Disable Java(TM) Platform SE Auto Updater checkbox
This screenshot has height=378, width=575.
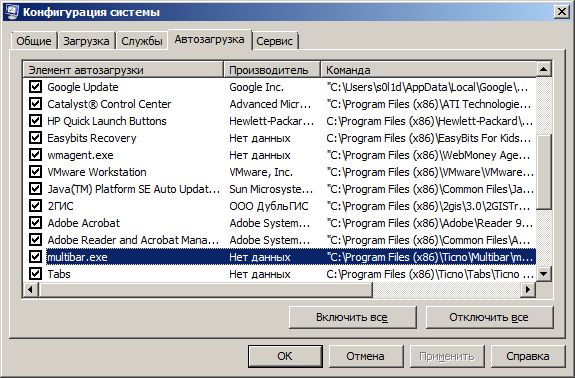pos(35,189)
